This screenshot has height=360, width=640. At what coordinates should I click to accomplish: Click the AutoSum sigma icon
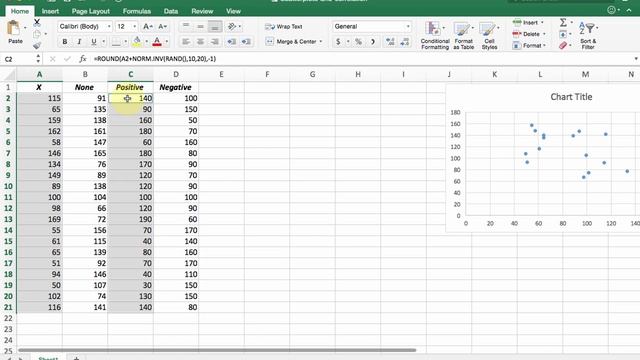tap(563, 22)
